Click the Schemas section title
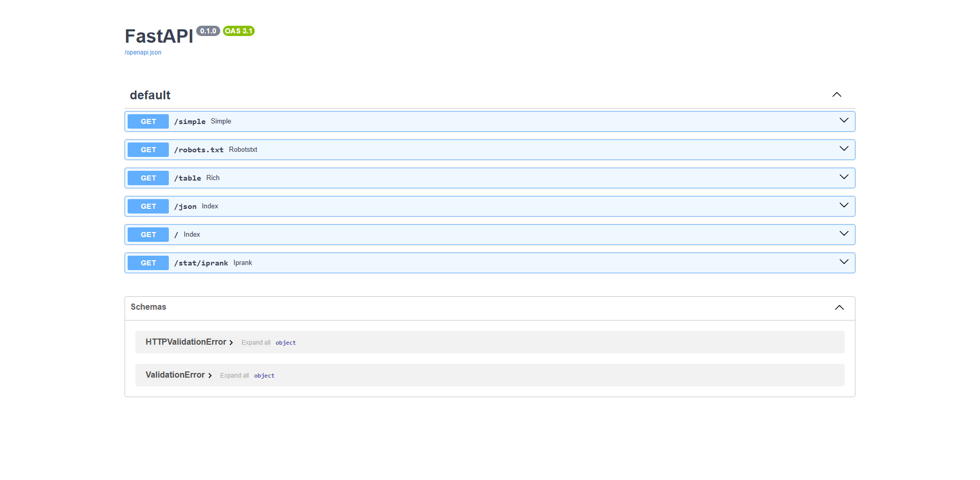 tap(148, 307)
